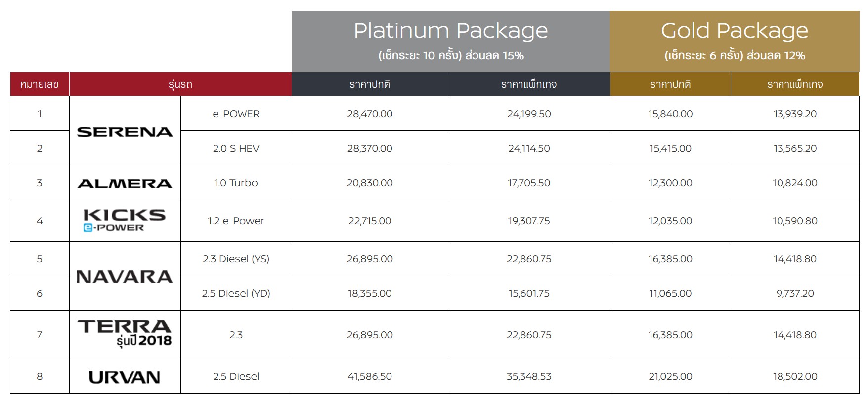Click the รุ่นรถ column header
The width and height of the screenshot is (868, 403).
point(180,84)
